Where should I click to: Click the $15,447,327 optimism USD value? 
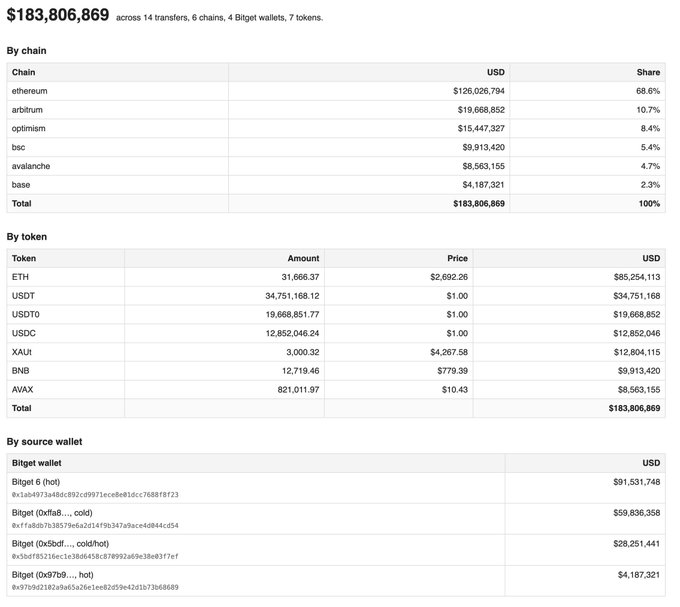pyautogui.click(x=481, y=128)
